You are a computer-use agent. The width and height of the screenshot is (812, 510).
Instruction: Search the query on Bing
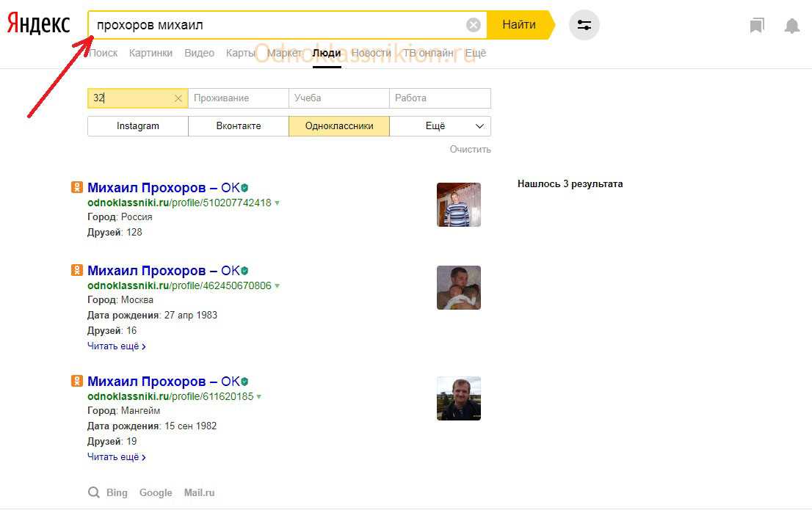[x=117, y=492]
